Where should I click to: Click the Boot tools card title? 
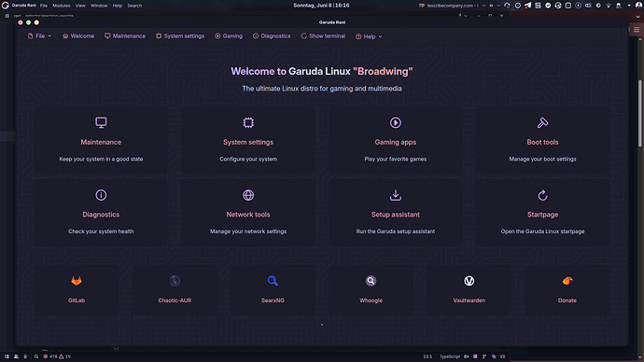pos(542,142)
